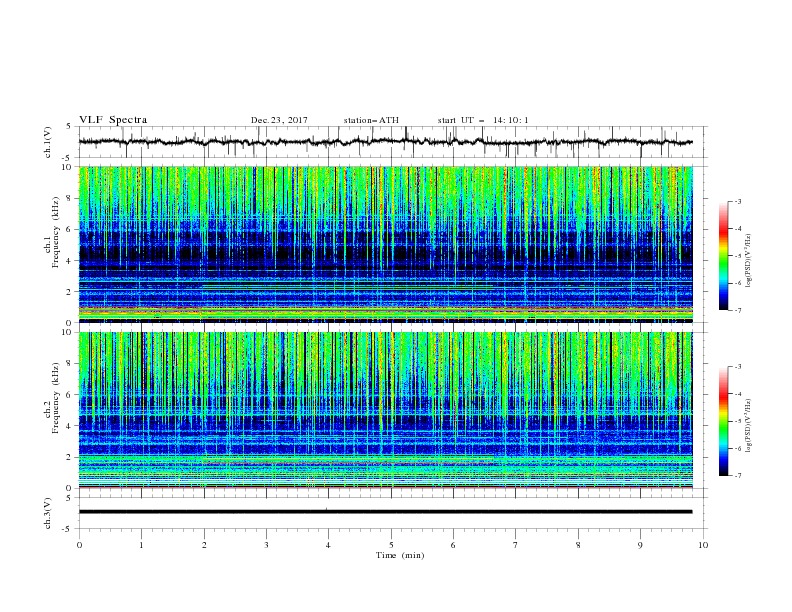Click the "Time (min)" x-axis label
This screenshot has height=612, width=792.
400,555
